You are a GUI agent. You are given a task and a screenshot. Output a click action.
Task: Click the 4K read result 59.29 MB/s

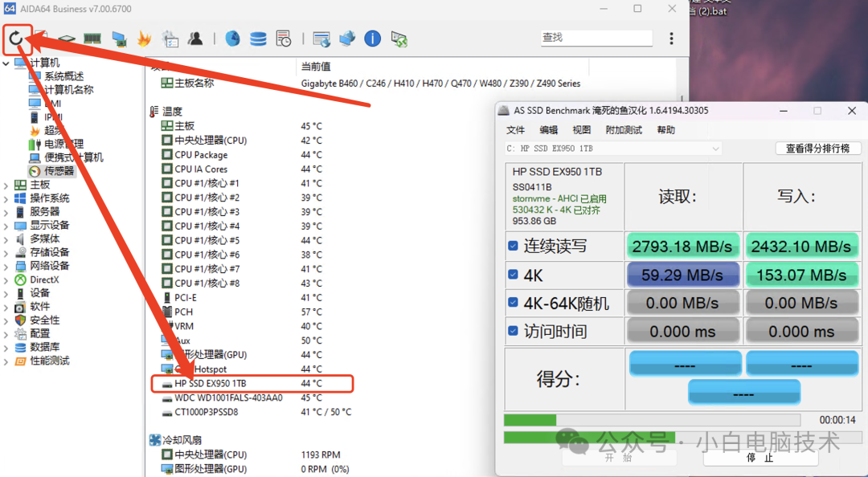(x=682, y=275)
